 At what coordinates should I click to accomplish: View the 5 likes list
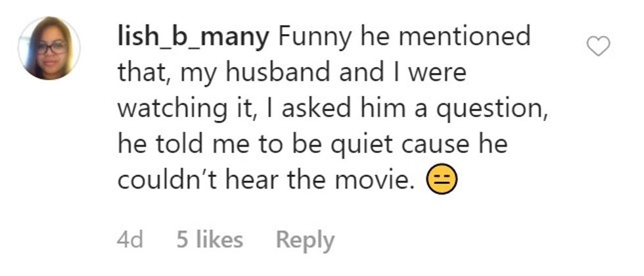(x=210, y=240)
